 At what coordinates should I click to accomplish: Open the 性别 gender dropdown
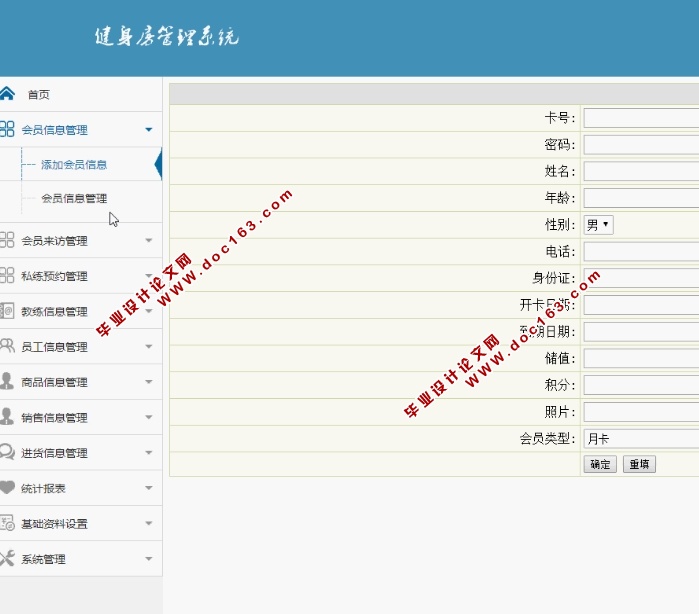click(598, 225)
